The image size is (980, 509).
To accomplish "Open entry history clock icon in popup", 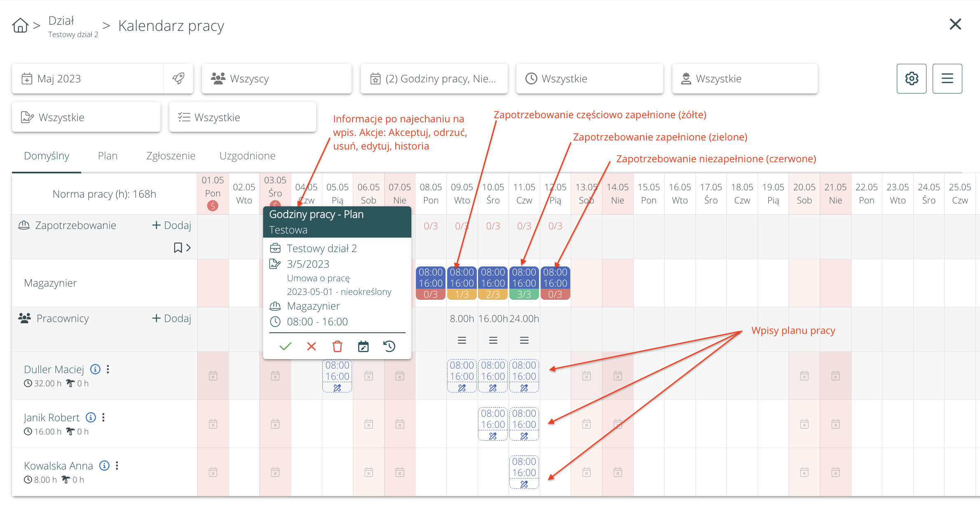I will tap(389, 346).
